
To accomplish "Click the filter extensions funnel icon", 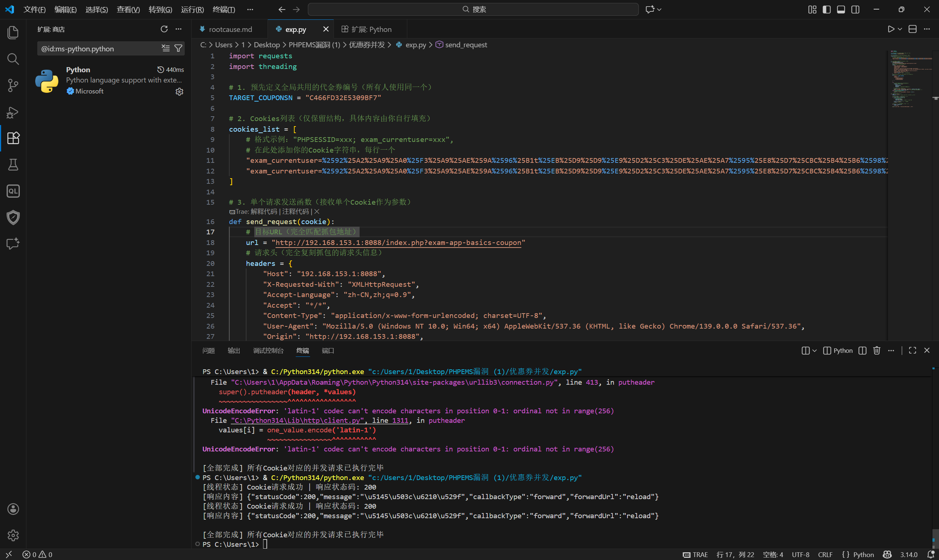I will click(x=178, y=48).
